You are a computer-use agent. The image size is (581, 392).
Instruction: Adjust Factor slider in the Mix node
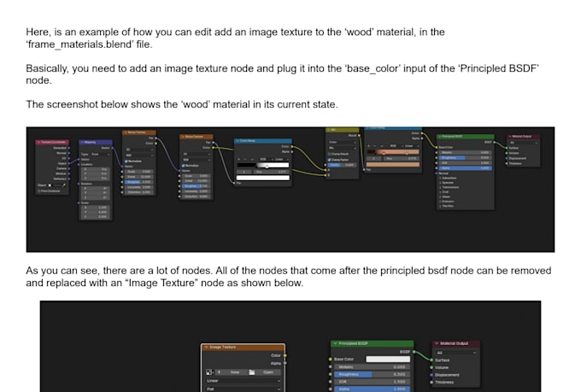click(343, 165)
